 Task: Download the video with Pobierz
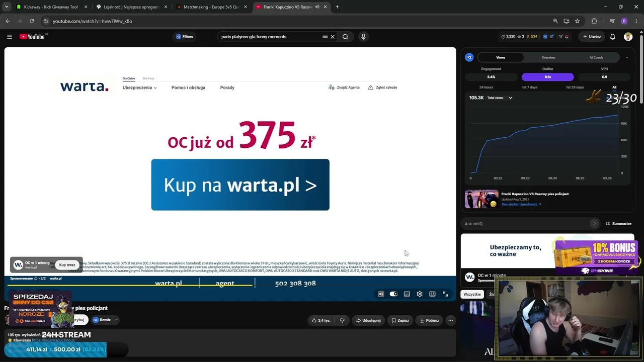point(429,320)
